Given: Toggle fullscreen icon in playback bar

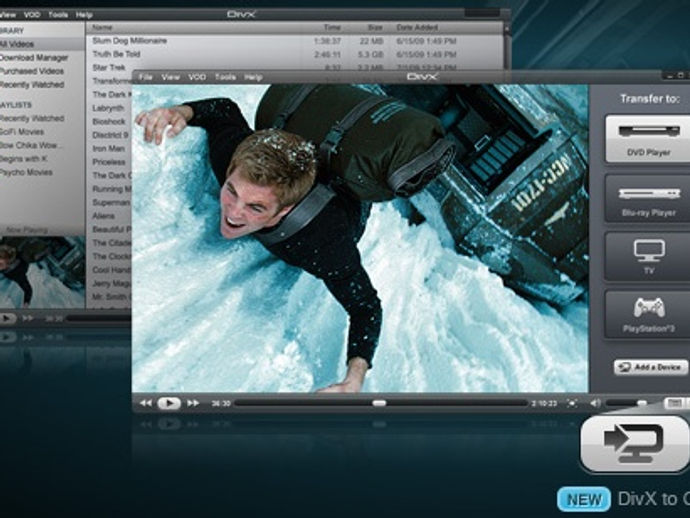Looking at the screenshot, I should [572, 403].
